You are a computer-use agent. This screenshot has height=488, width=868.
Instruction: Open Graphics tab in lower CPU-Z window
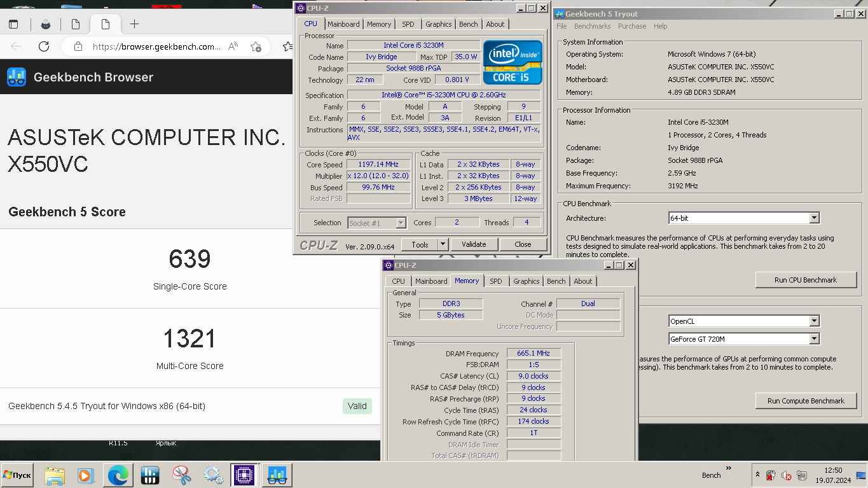point(527,281)
